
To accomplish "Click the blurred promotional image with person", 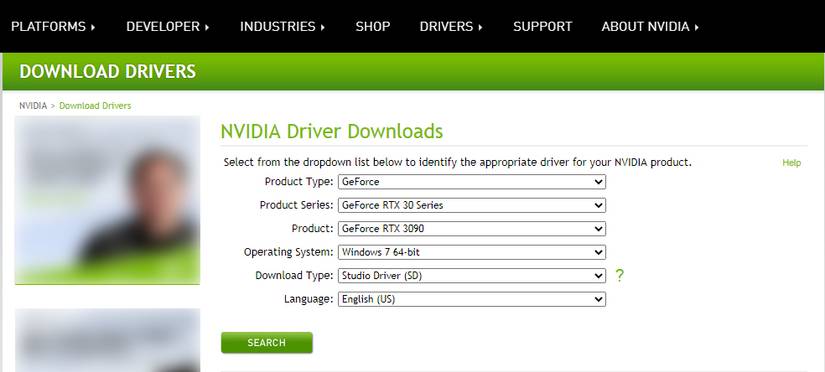I will click(107, 200).
